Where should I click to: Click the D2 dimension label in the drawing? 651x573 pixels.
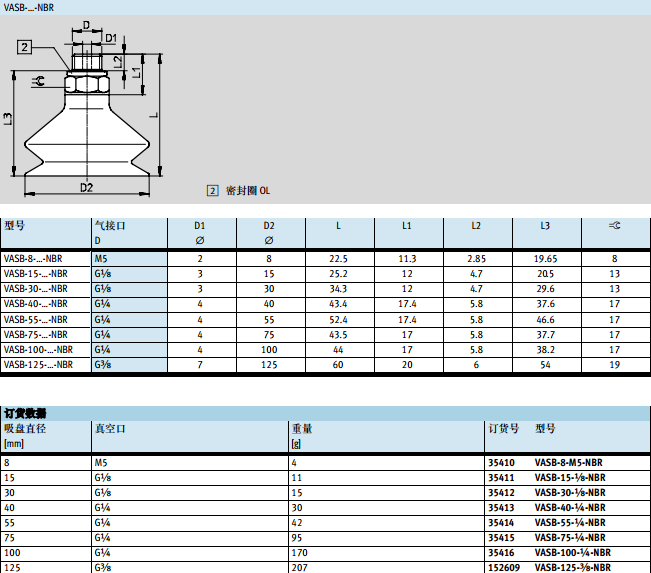coord(86,188)
